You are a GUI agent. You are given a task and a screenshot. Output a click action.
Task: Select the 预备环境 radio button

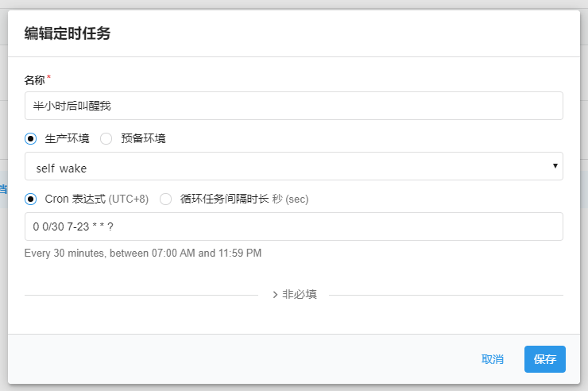[x=106, y=138]
